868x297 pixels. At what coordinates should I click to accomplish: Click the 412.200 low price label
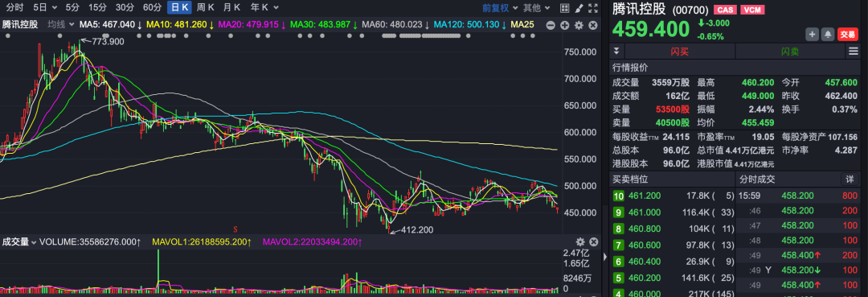[417, 229]
